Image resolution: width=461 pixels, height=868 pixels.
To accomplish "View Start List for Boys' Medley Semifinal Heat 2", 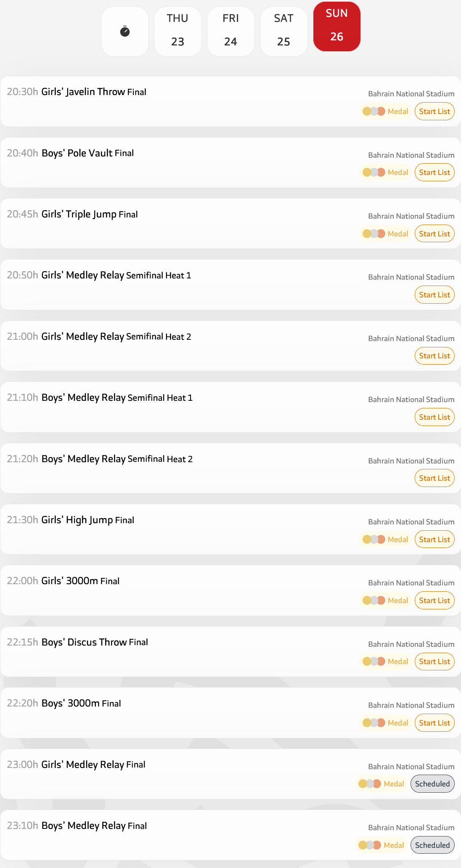I will (x=435, y=478).
